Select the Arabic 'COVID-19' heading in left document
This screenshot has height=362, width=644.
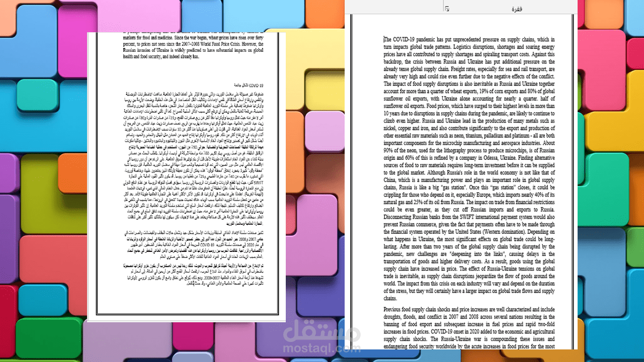tap(250, 85)
